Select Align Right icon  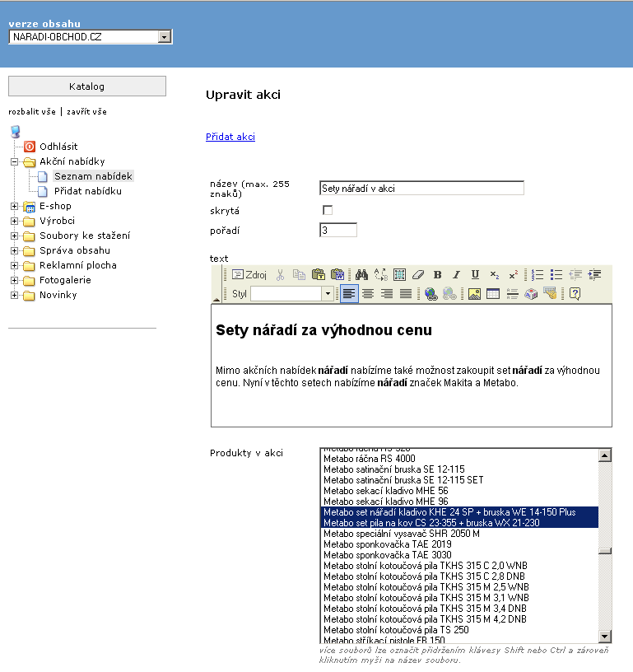tap(387, 293)
